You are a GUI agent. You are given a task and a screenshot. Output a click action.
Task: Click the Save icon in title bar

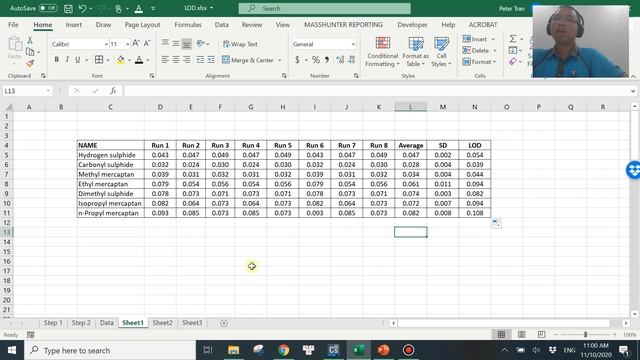(x=69, y=8)
